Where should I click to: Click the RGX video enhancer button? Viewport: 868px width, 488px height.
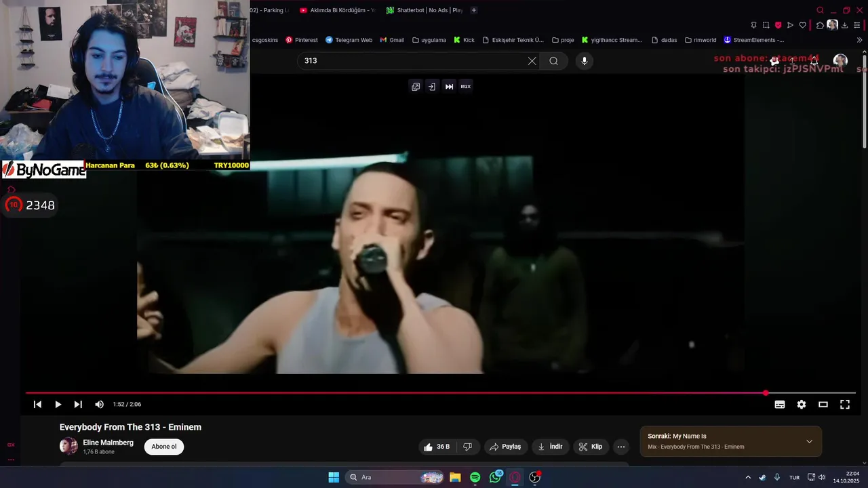pyautogui.click(x=466, y=86)
